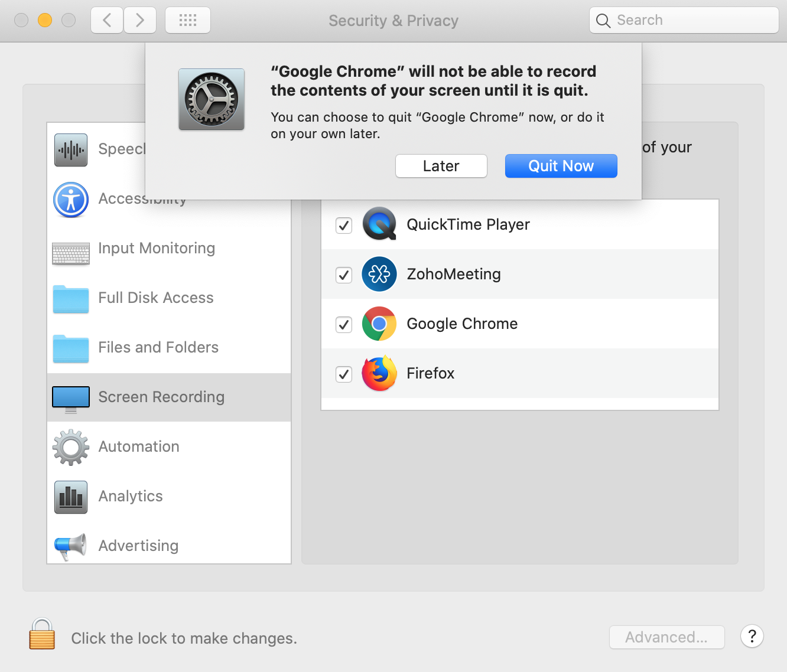Viewport: 787px width, 672px height.
Task: Select Input Monitoring in the sidebar
Action: tap(169, 248)
